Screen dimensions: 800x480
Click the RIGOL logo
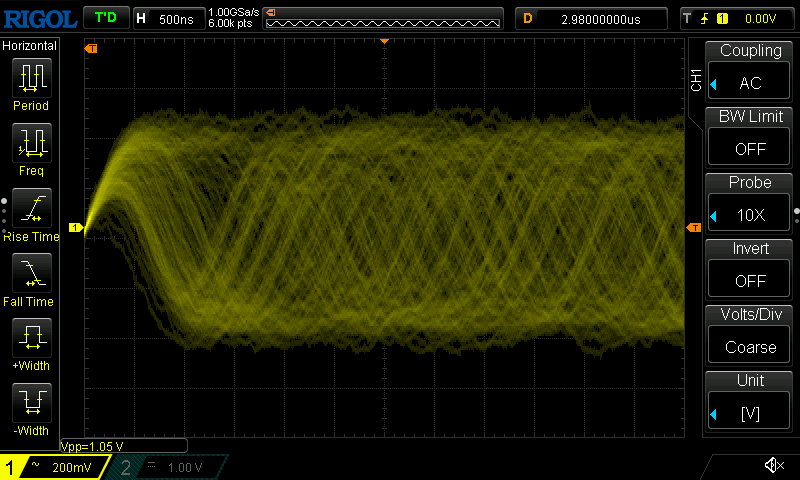point(38,18)
